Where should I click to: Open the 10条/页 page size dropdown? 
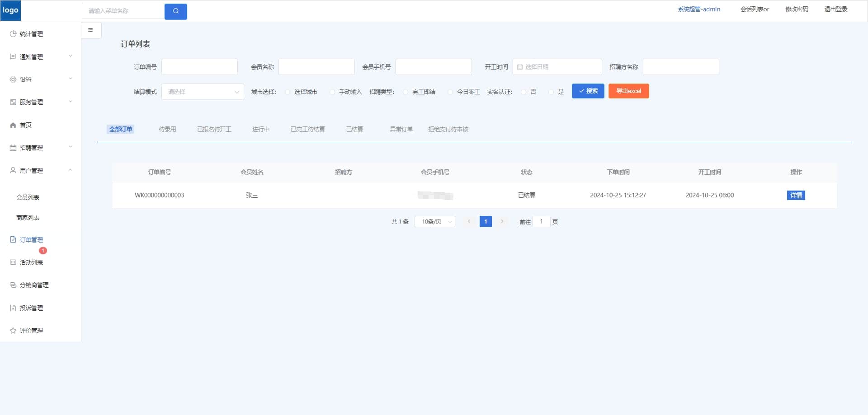[x=435, y=222]
